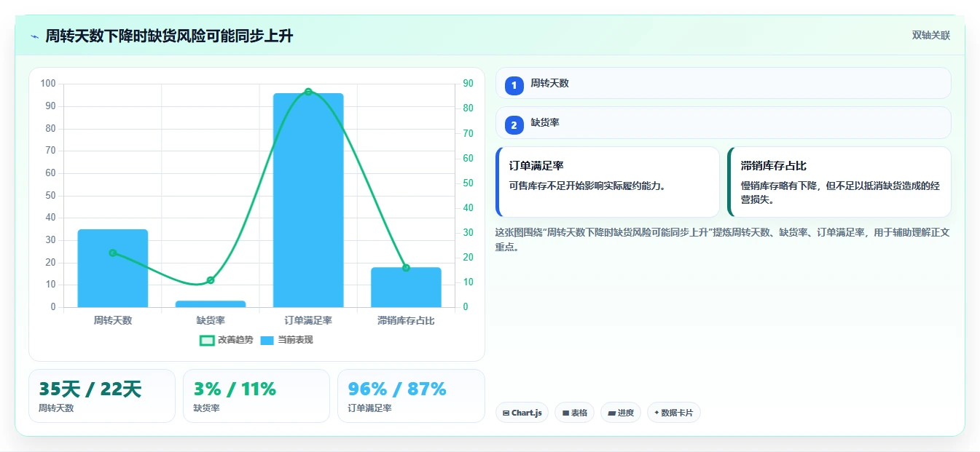Click the tall 订单满足率 bar
Screen dimensions: 980x452
pos(308,200)
